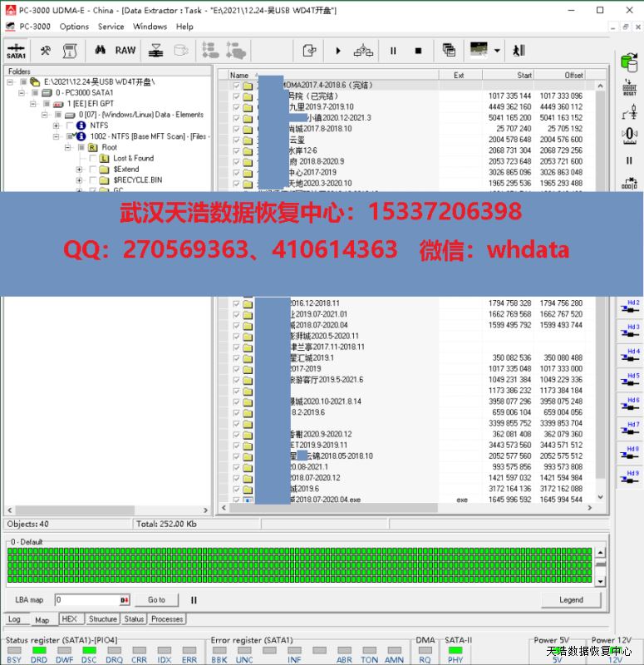Open the Service menu

tap(111, 27)
